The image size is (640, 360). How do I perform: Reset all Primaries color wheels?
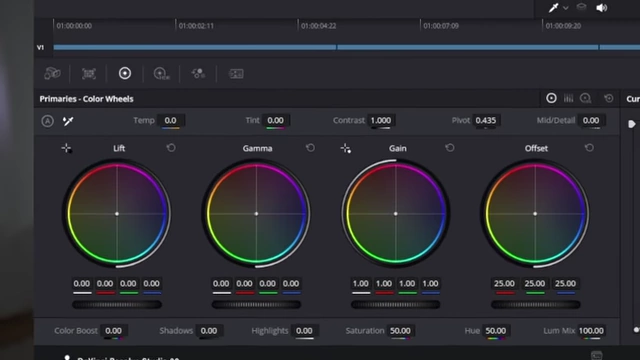coord(609,98)
